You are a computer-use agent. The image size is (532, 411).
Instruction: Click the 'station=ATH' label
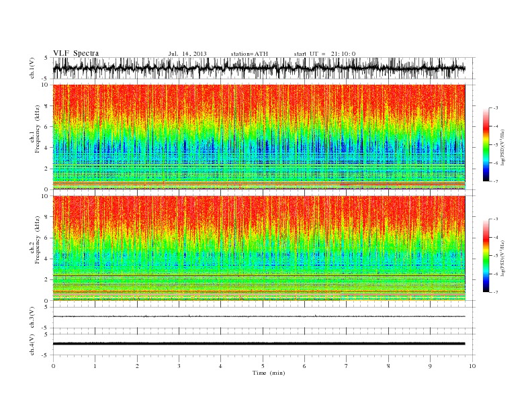point(249,54)
